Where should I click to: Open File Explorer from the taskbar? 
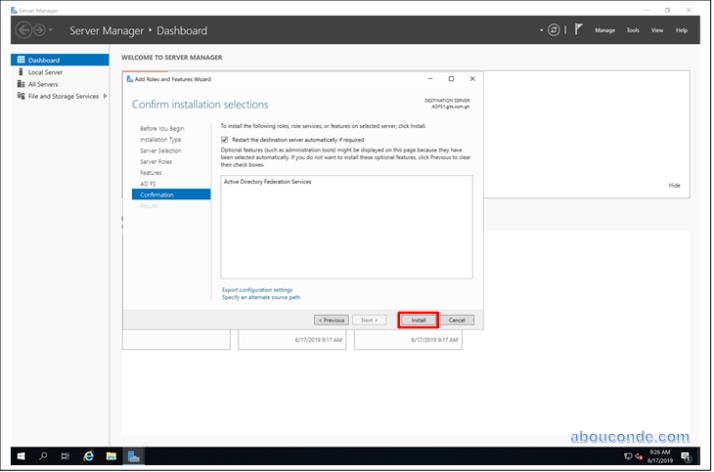pyautogui.click(x=111, y=456)
